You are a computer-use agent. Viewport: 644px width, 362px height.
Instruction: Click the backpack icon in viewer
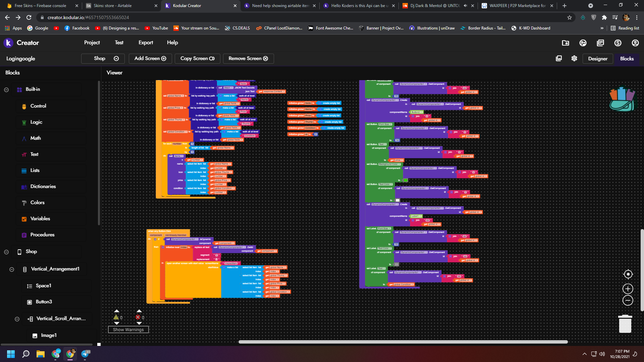coord(622,100)
